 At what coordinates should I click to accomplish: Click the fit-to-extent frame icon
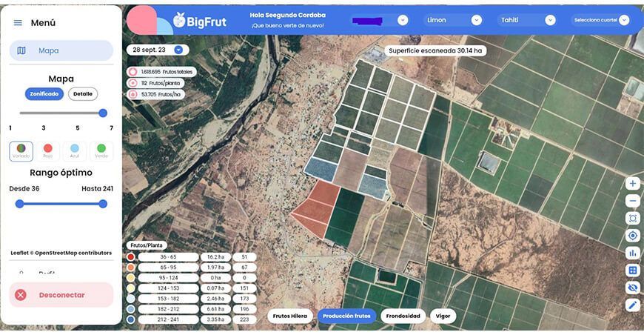[x=632, y=218]
